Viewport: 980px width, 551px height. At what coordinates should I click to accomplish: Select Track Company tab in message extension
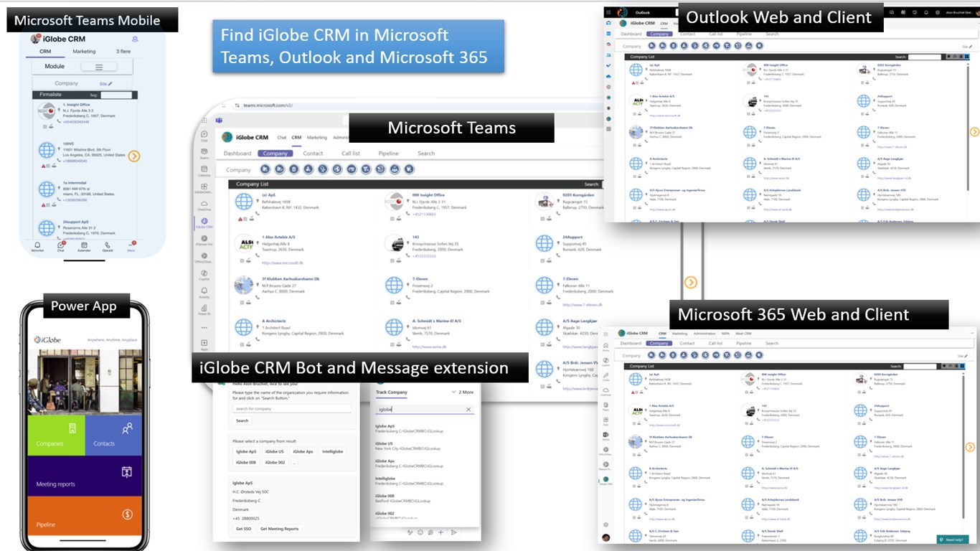tap(392, 392)
